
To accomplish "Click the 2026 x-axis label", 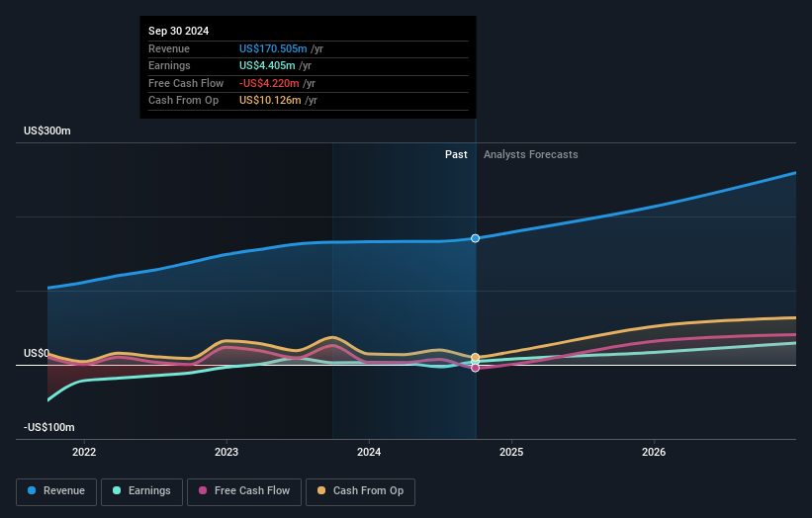I will (x=654, y=453).
